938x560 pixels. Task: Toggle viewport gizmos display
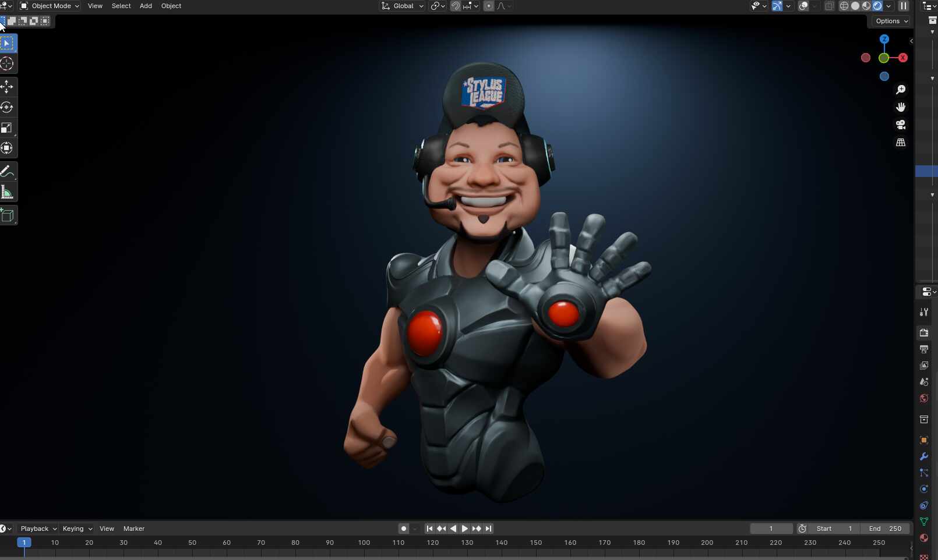tap(777, 6)
